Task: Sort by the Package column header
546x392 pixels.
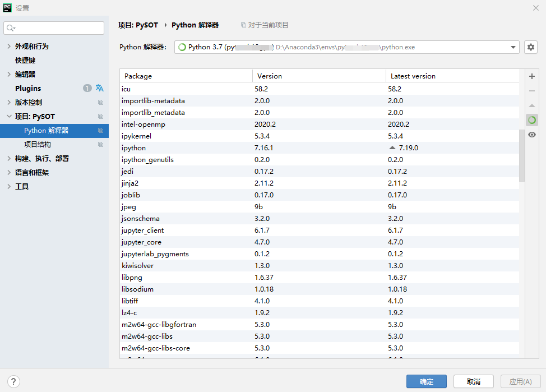Action: tap(186, 76)
